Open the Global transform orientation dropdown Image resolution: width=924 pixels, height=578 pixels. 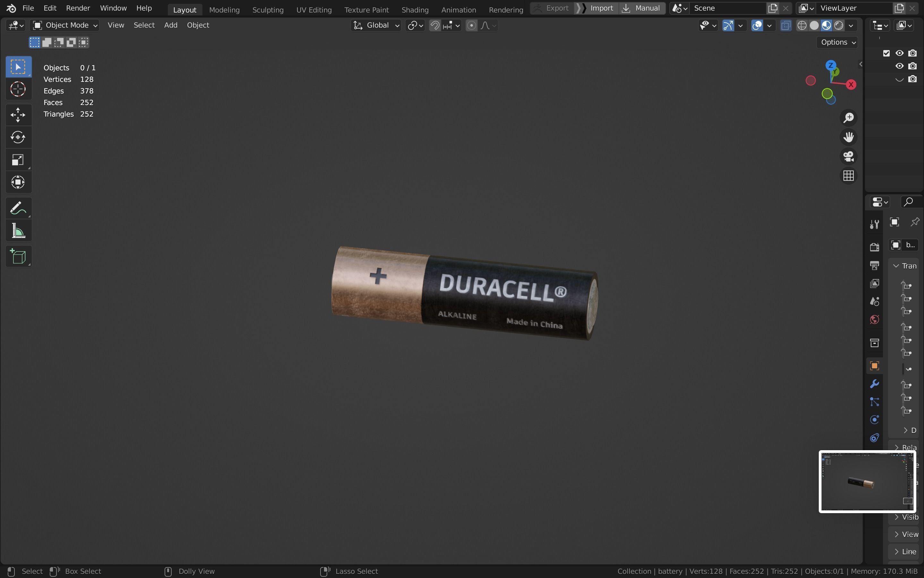376,25
